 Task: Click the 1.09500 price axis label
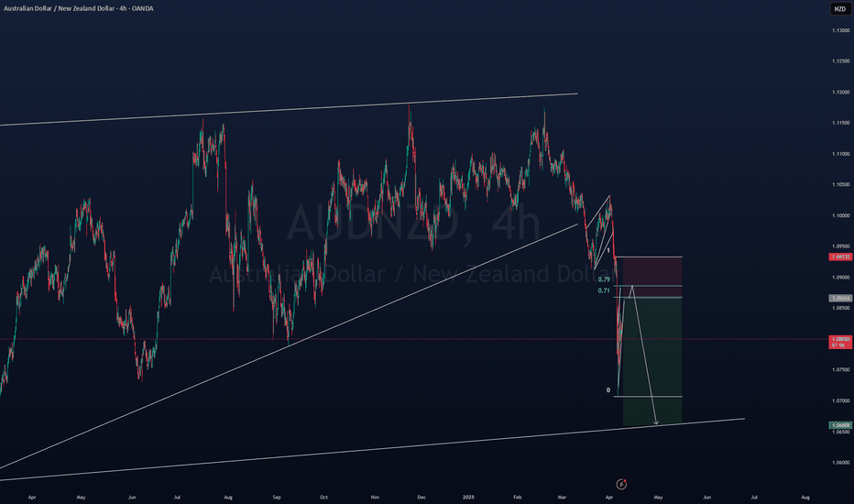(840, 247)
